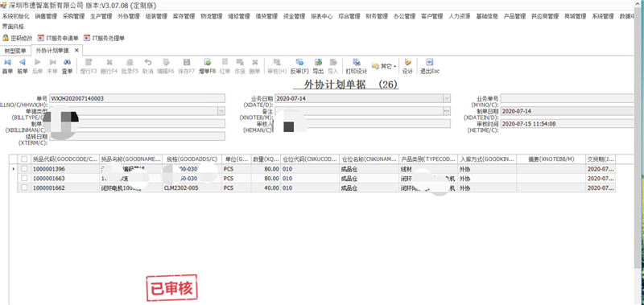Screen dimensions: 644x305
Task: Toggle select-all checkbox in grid header
Action: [25, 159]
